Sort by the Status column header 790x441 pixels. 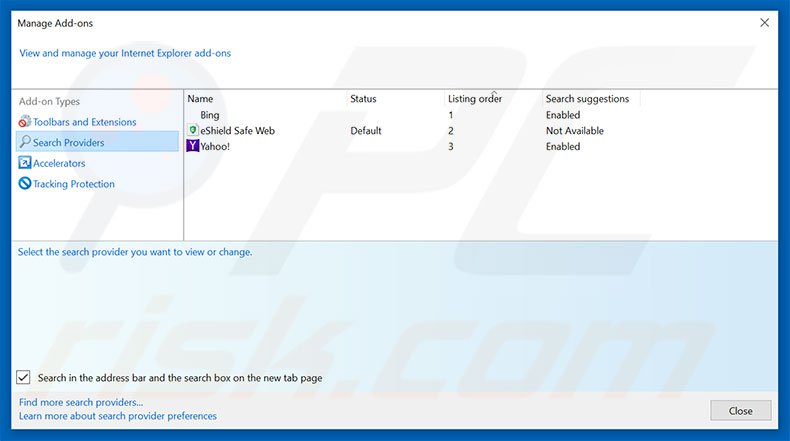pos(363,99)
